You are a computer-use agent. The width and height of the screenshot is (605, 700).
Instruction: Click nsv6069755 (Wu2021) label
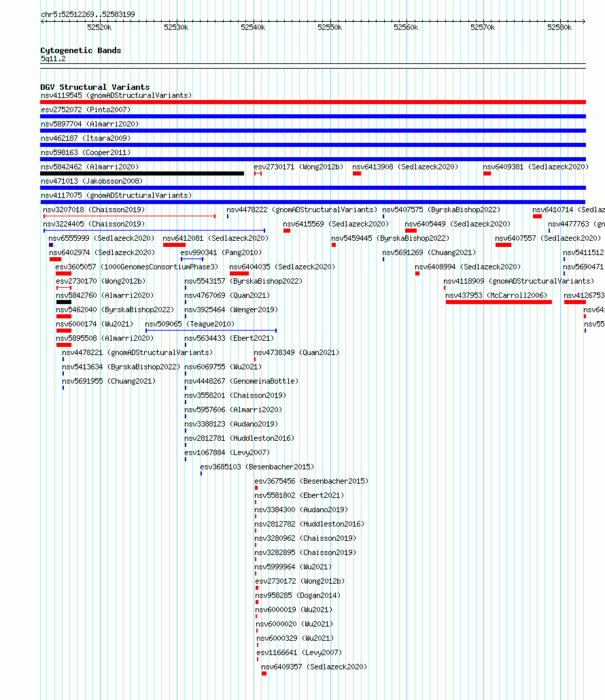tap(223, 367)
